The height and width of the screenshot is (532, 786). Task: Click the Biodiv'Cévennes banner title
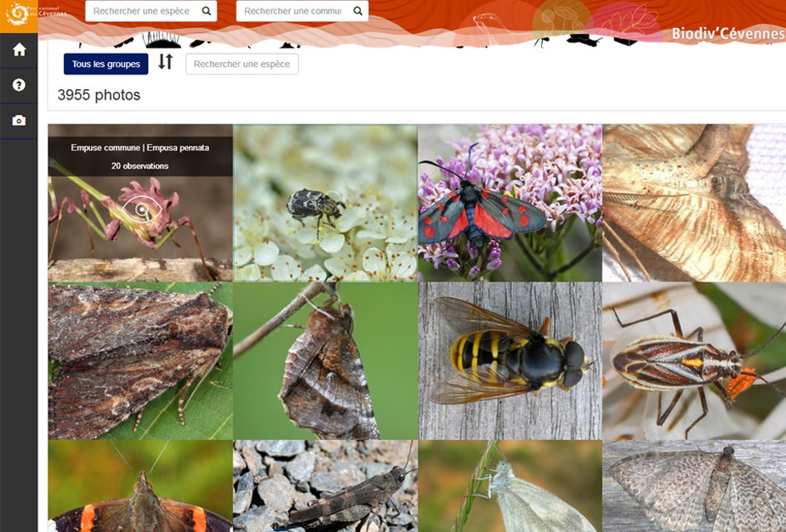pos(727,34)
